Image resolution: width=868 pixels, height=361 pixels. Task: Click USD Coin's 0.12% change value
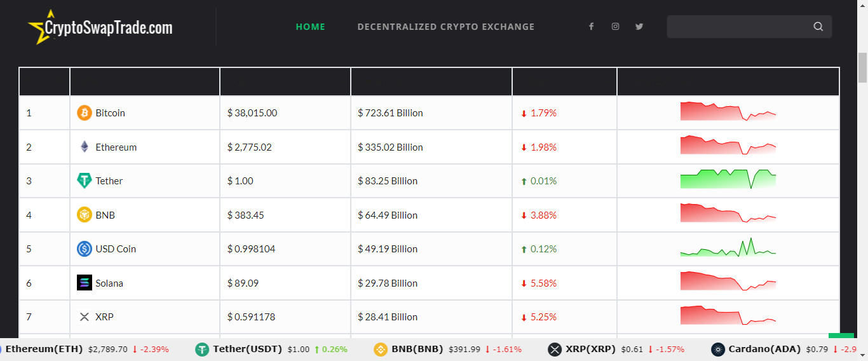tap(543, 249)
